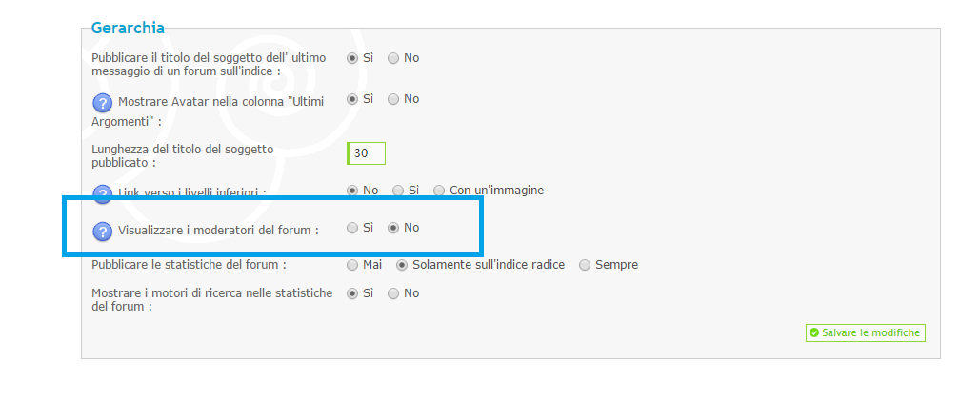980x403 pixels.
Task: Select Sì for Link verso i livelli inferiori
Action: pos(398,191)
